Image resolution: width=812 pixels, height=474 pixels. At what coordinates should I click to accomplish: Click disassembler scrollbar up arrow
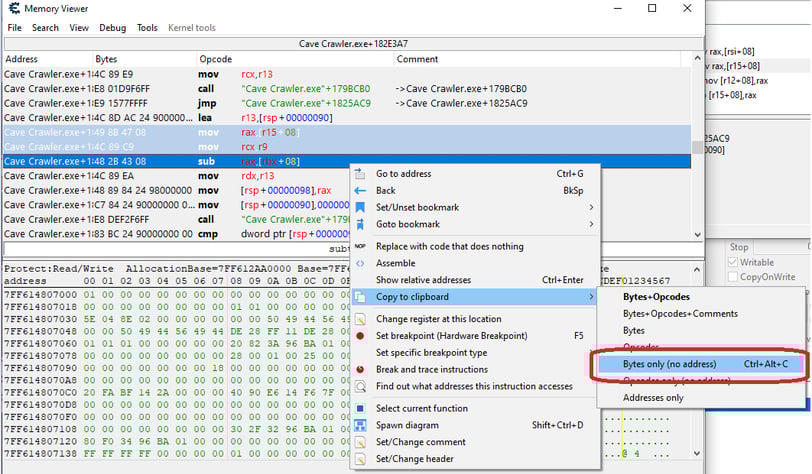[698, 59]
